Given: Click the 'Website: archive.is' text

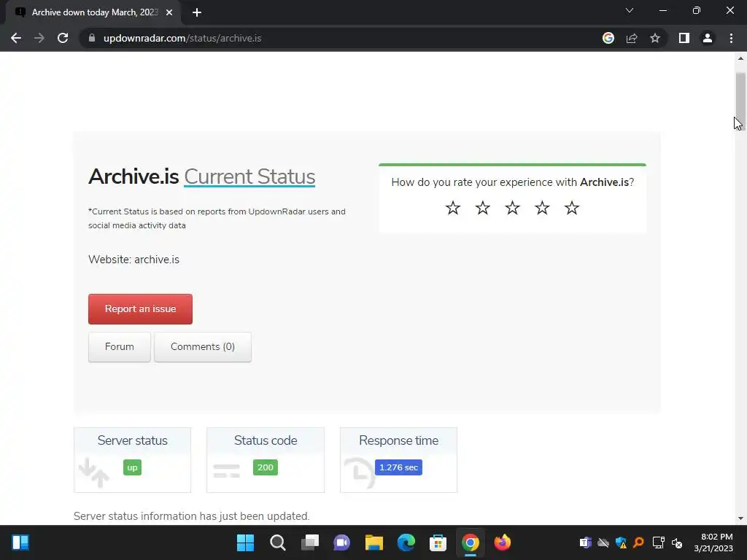Looking at the screenshot, I should click(x=134, y=260).
